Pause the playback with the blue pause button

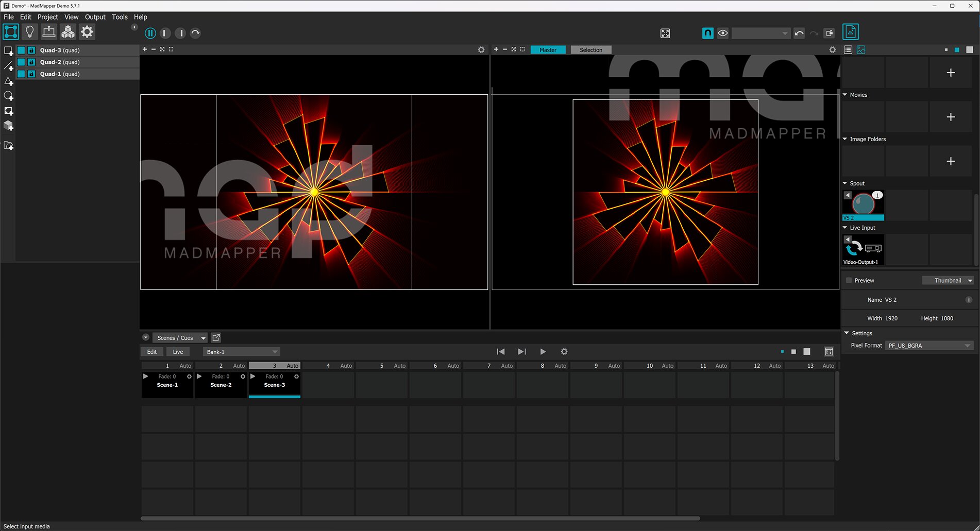click(150, 33)
